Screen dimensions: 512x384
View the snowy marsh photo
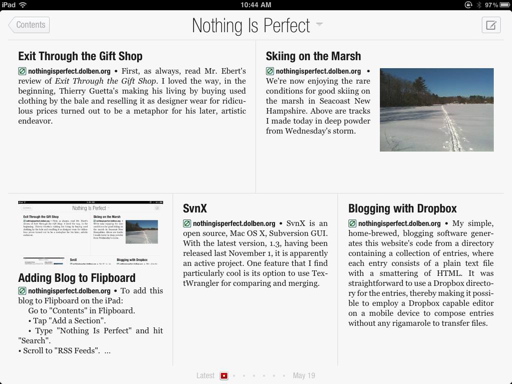pyautogui.click(x=437, y=110)
